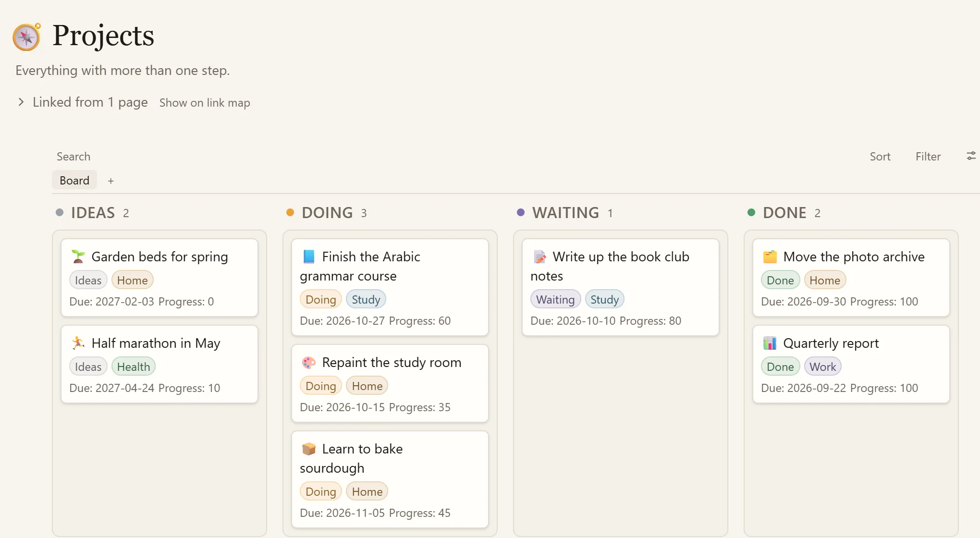The width and height of the screenshot is (980, 538).
Task: Click the Doing tag on Arabic grammar card
Action: (321, 299)
